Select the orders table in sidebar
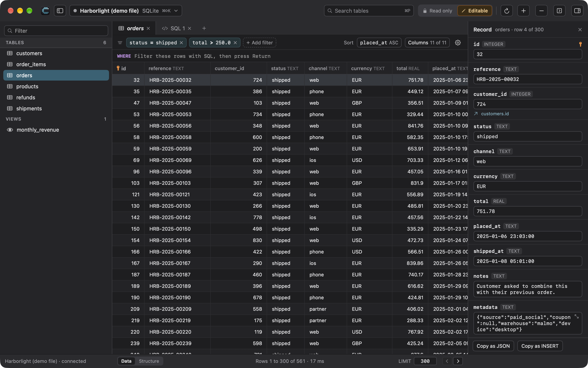This screenshot has width=588, height=368. tap(56, 75)
